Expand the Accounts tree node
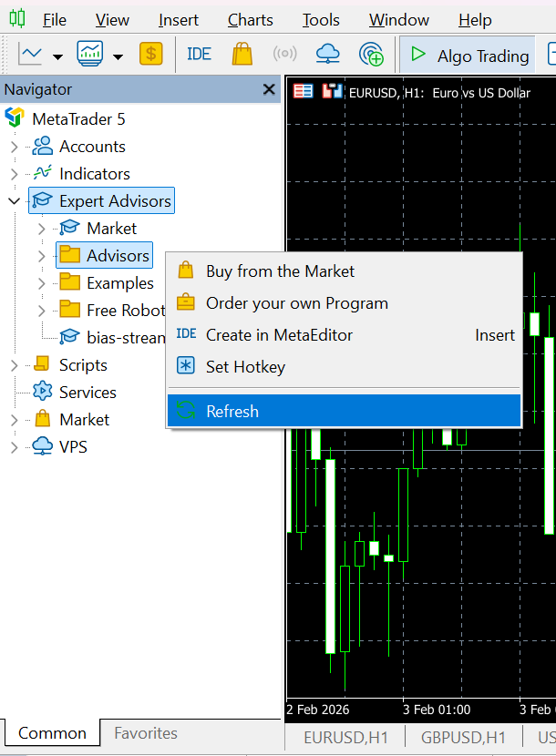Image resolution: width=556 pixels, height=756 pixels. (x=14, y=147)
